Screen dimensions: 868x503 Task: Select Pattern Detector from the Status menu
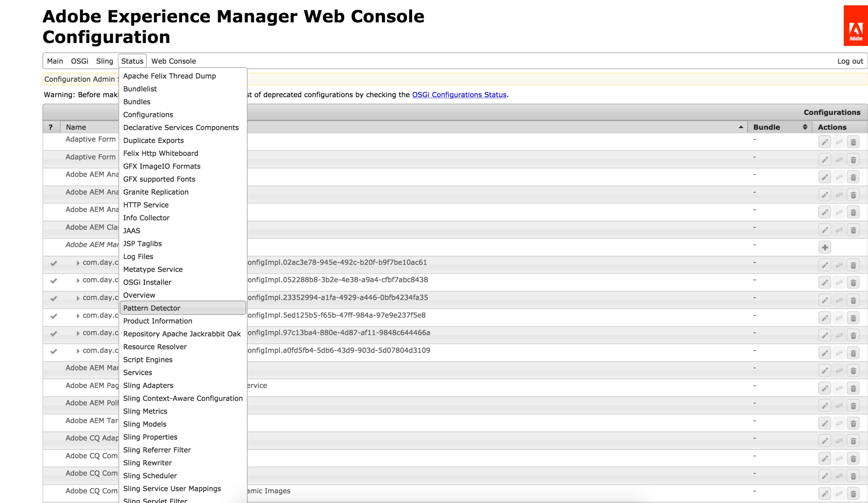pyautogui.click(x=152, y=308)
